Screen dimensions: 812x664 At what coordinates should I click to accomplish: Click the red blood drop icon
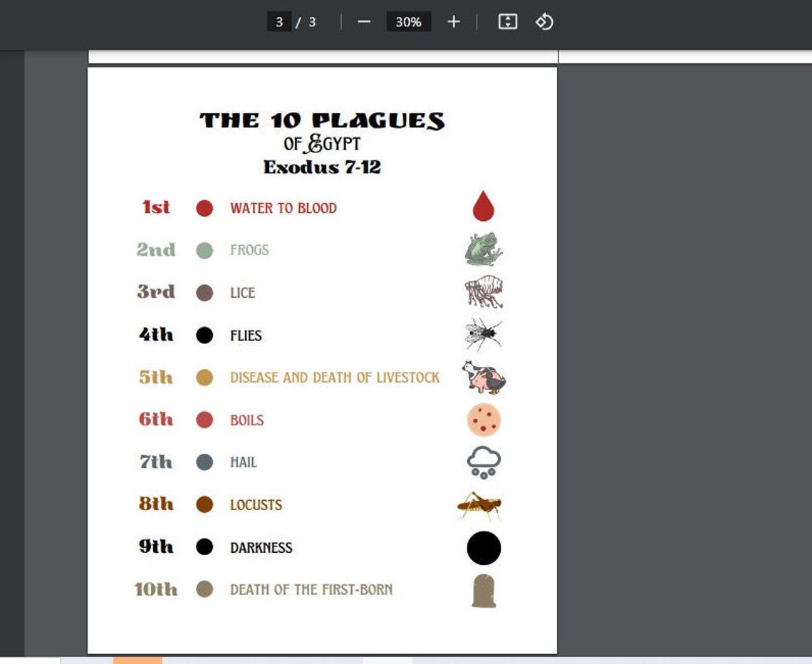(482, 205)
